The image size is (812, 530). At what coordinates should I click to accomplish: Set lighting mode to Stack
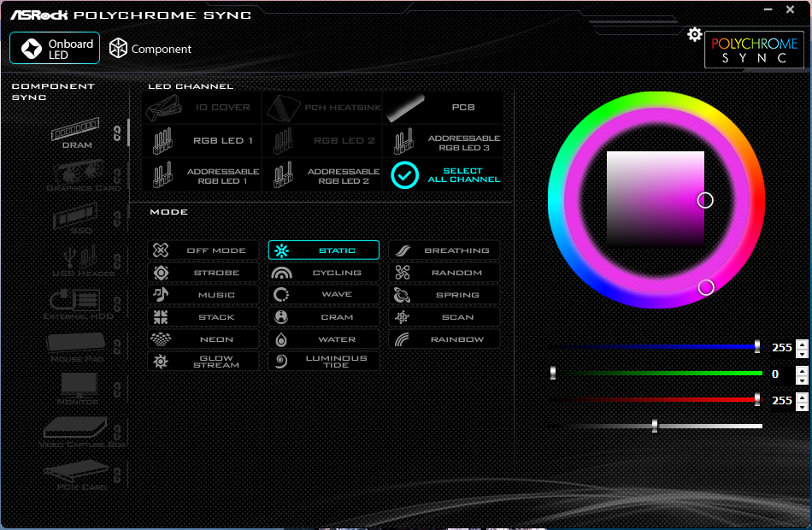203,317
